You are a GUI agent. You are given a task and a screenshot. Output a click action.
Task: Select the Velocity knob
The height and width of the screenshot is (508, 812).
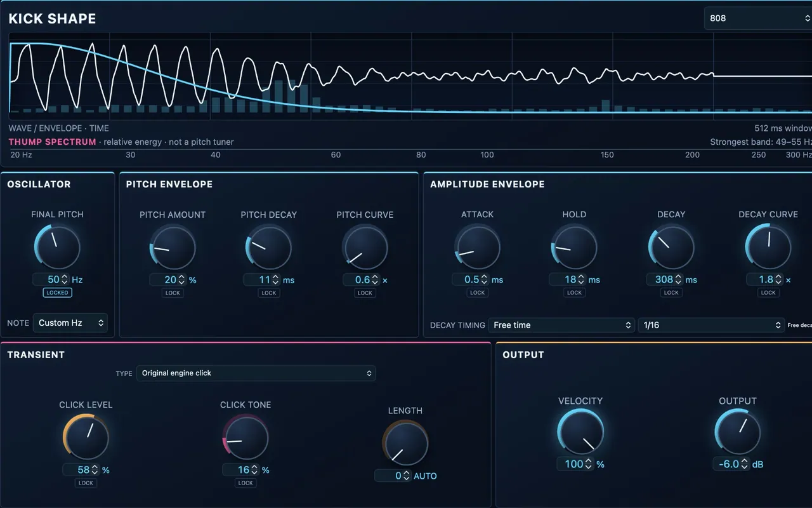point(580,432)
